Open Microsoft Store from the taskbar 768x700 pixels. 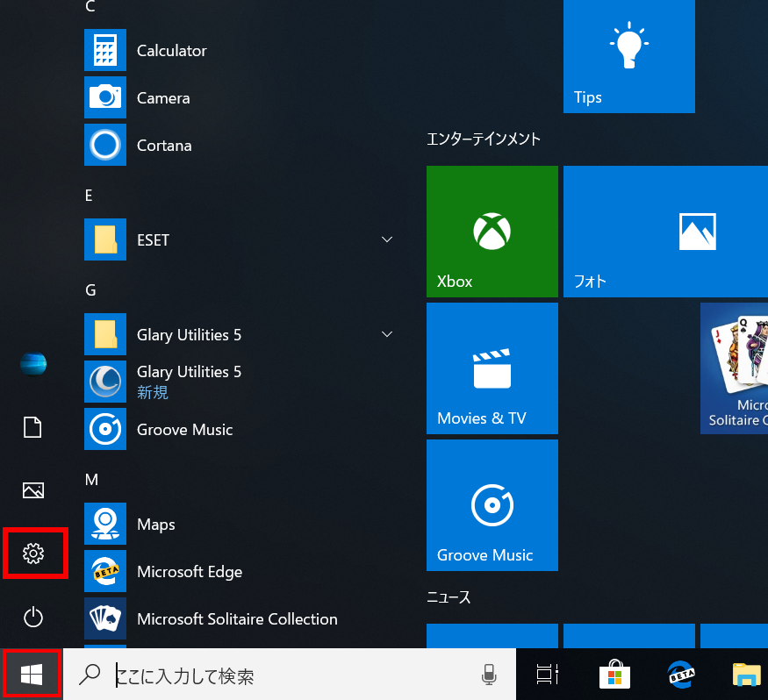[x=614, y=674]
